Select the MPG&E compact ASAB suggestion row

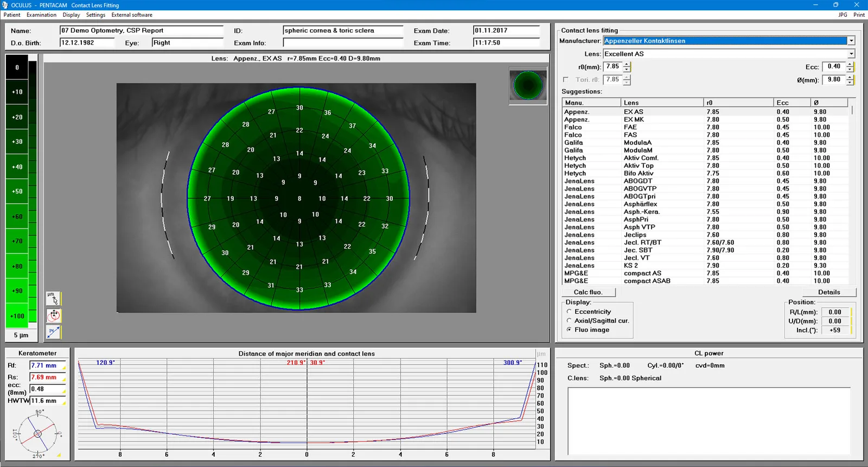[705, 281]
